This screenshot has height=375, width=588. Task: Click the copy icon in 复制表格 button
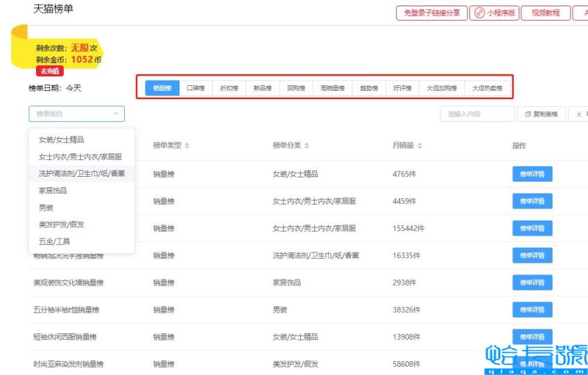pos(528,114)
